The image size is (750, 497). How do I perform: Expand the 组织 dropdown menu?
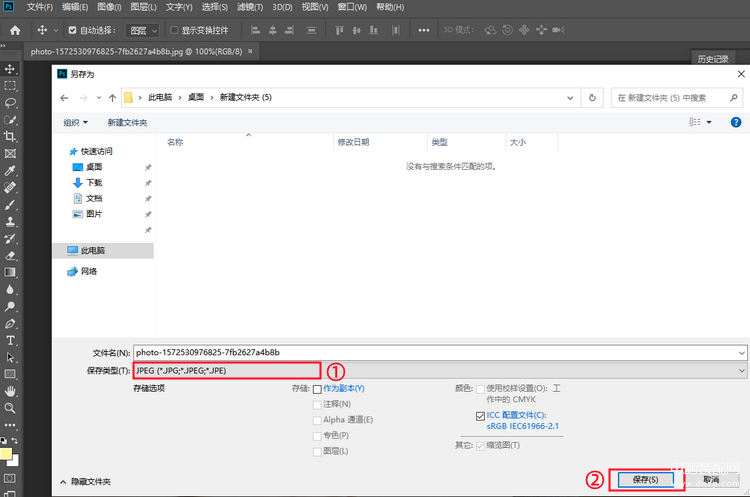click(76, 122)
